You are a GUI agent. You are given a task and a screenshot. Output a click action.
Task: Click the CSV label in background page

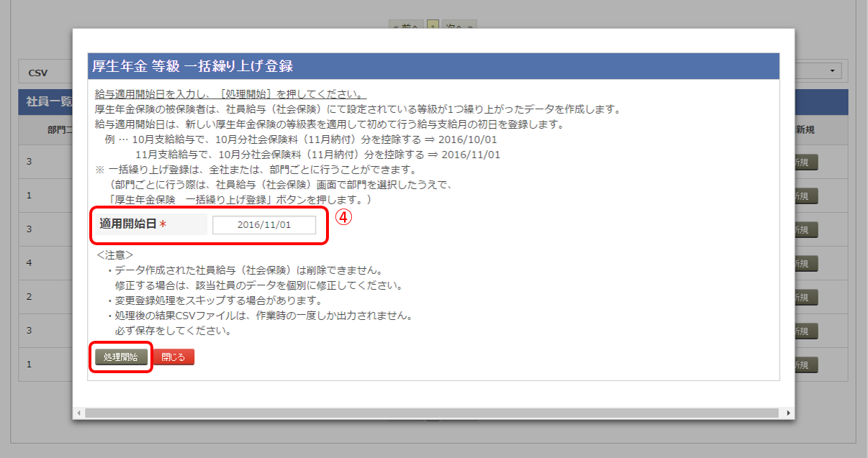pos(38,73)
